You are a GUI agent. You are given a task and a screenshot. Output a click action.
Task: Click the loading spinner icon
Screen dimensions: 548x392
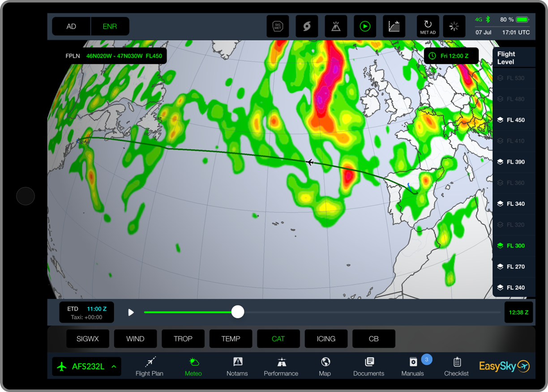[x=454, y=26]
